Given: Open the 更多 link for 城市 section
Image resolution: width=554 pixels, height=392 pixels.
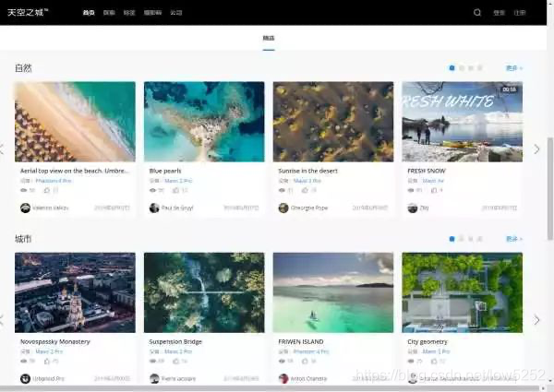Looking at the screenshot, I should [x=514, y=239].
